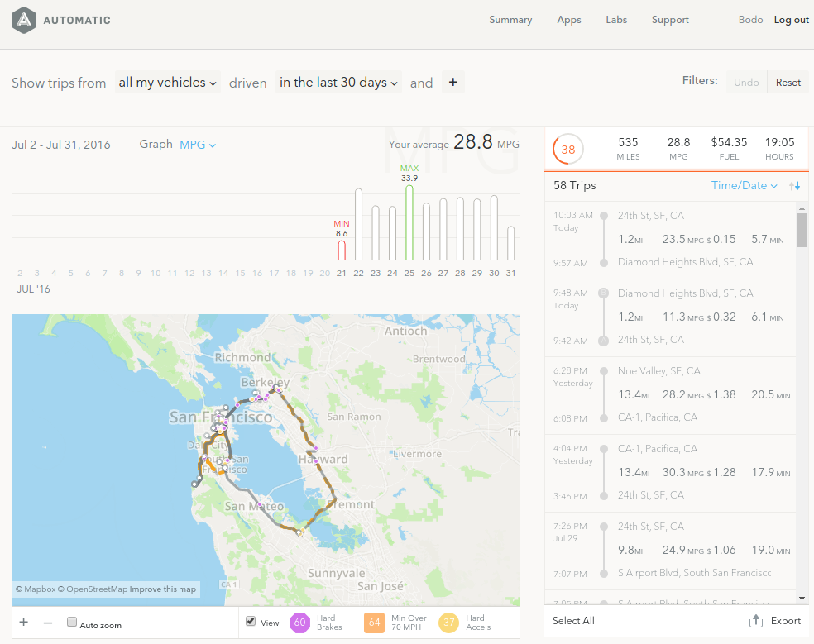This screenshot has width=814, height=644.
Task: Select the graph bar for July 29
Action: [x=477, y=229]
